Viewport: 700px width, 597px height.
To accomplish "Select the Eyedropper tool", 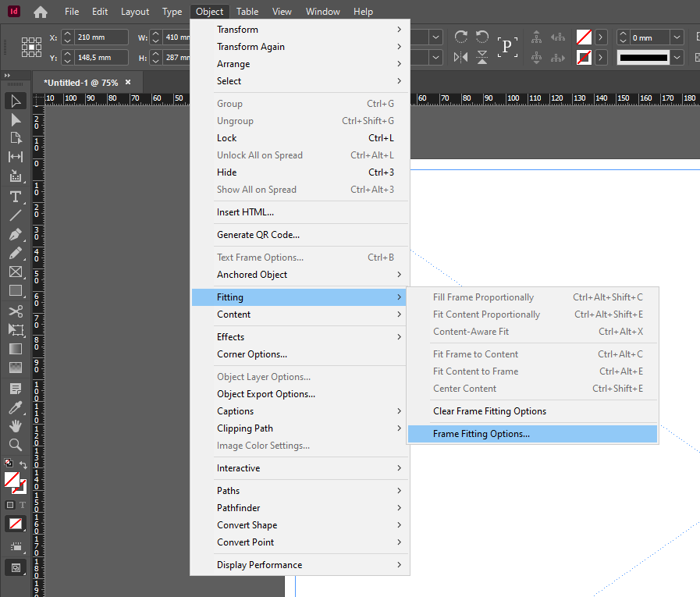I will coord(16,407).
